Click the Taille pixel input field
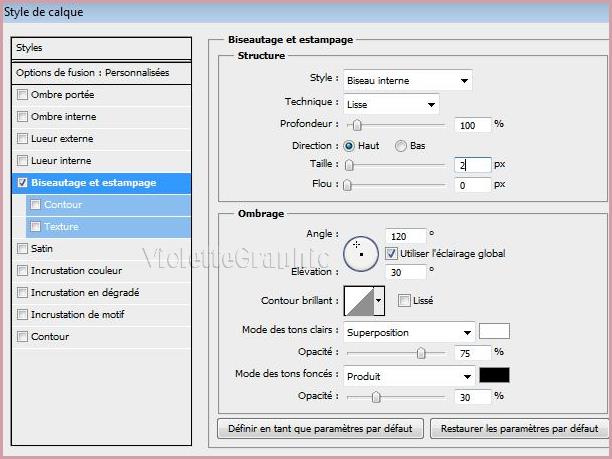The width and height of the screenshot is (612, 459). tap(471, 165)
